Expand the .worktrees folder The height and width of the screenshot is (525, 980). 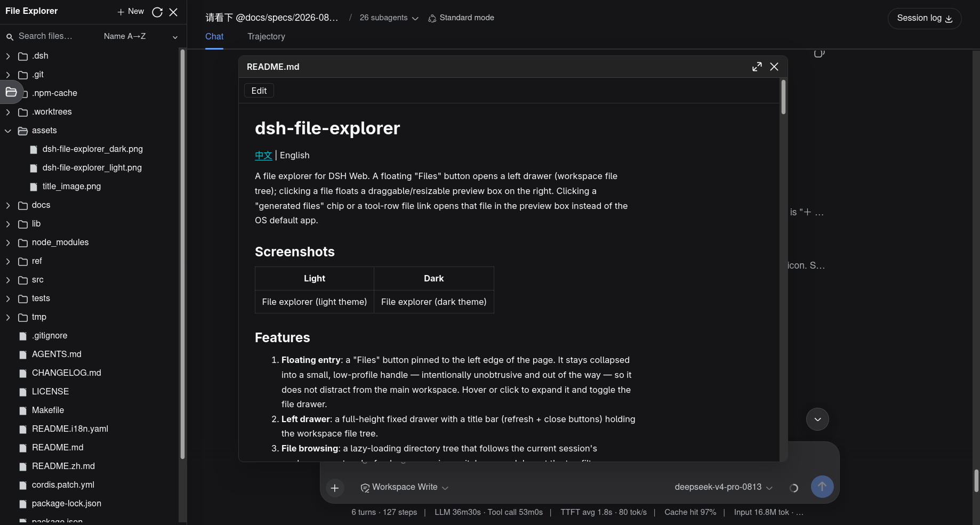click(x=8, y=112)
